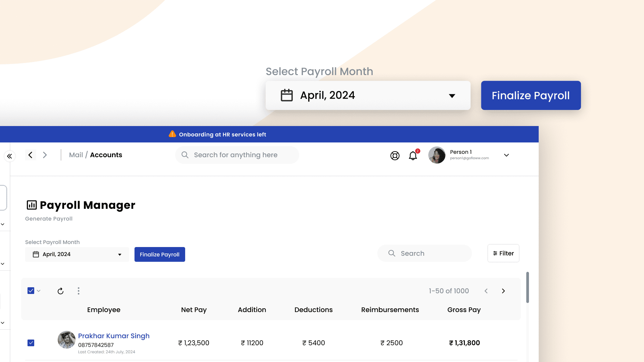Click the notification bell icon
644x362 pixels.
point(413,156)
